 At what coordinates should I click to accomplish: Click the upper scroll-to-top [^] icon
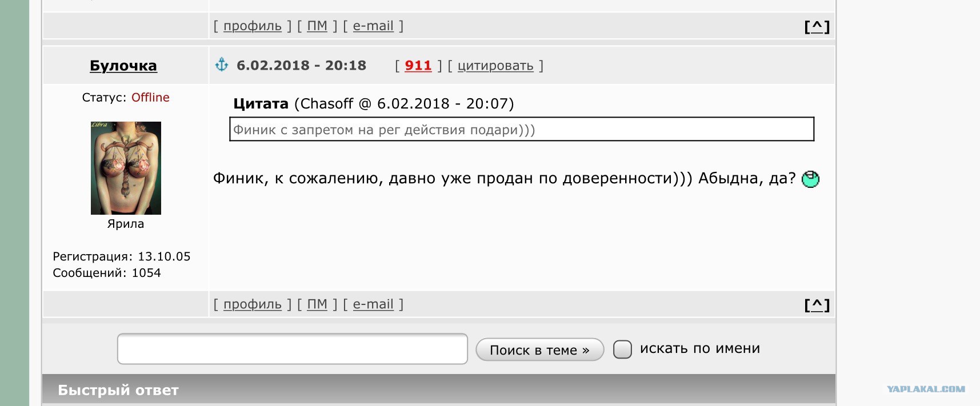[x=817, y=26]
